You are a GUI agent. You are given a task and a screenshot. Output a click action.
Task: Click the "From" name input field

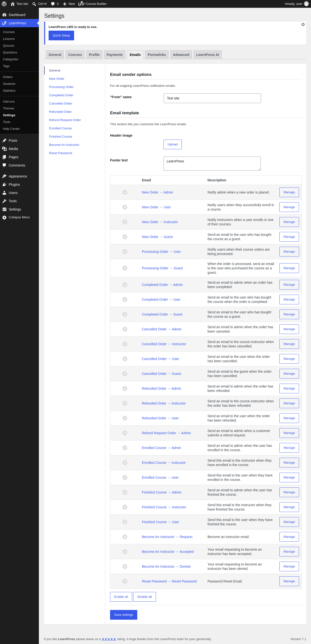212,98
